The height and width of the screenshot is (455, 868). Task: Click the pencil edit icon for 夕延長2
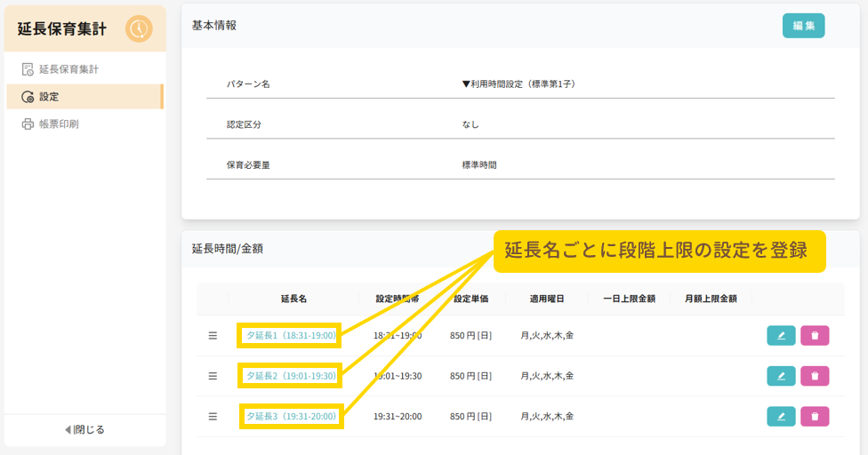point(781,376)
